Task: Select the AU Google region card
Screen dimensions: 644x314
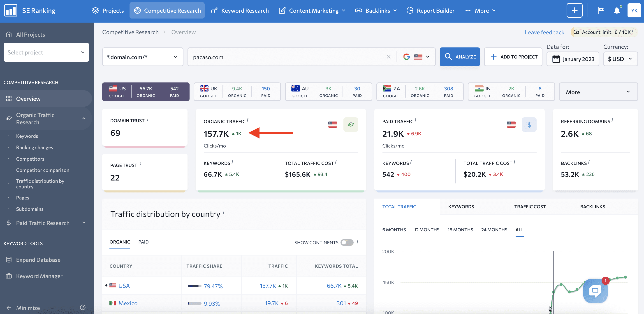Action: point(329,92)
